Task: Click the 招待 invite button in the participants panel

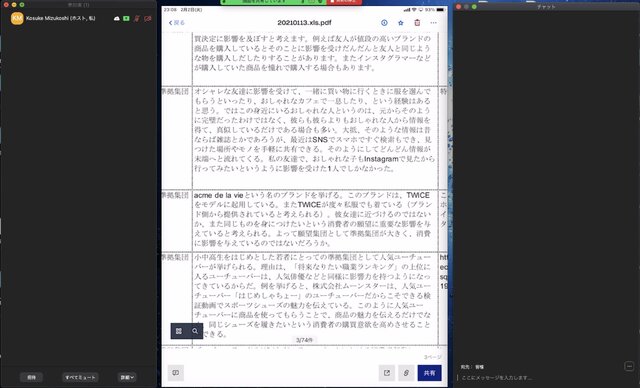Action: pos(31,377)
